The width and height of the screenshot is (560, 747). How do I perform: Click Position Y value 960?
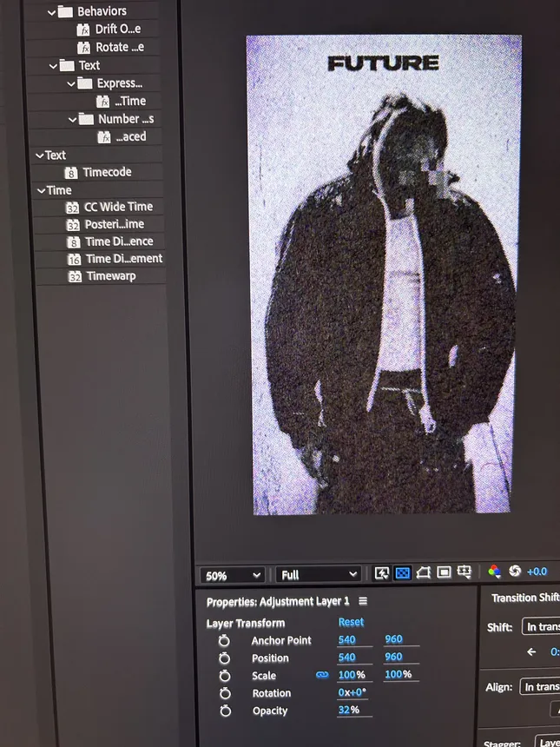tap(394, 657)
